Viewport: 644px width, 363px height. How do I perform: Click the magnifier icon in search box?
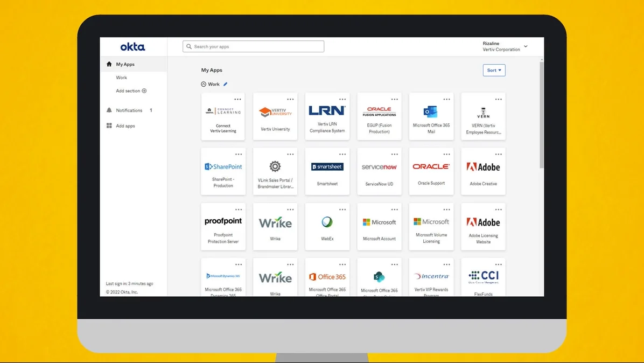coord(189,46)
